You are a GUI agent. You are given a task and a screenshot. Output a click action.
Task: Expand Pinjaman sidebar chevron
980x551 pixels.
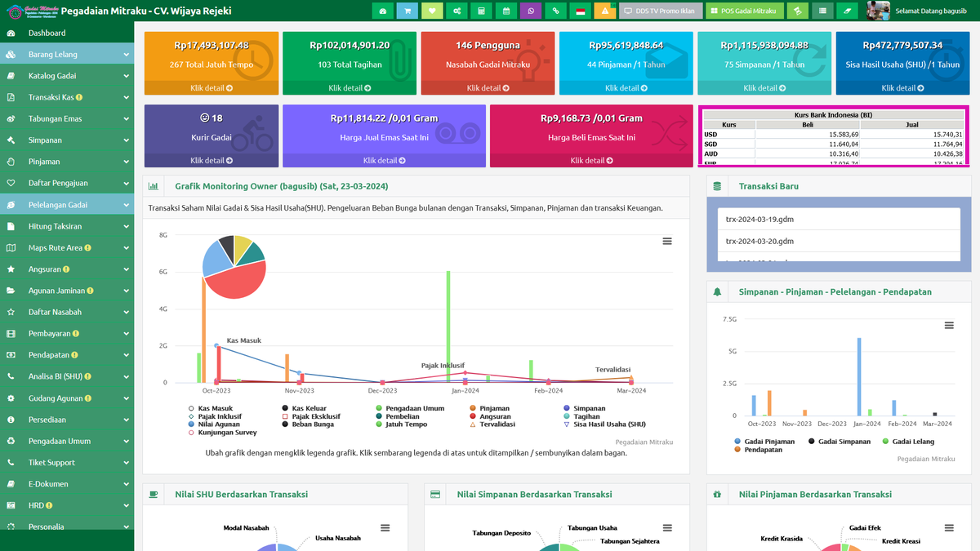[x=127, y=162]
